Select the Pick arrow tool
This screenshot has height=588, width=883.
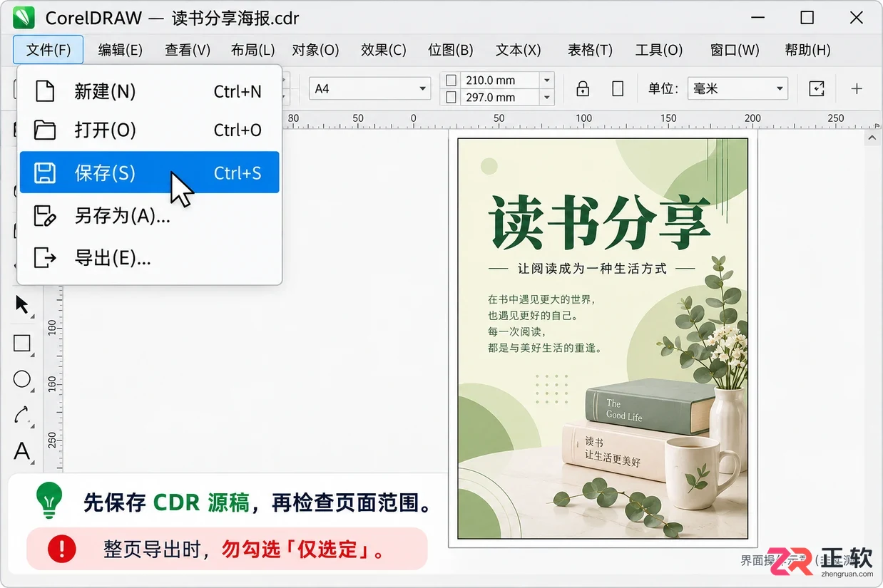pyautogui.click(x=22, y=305)
